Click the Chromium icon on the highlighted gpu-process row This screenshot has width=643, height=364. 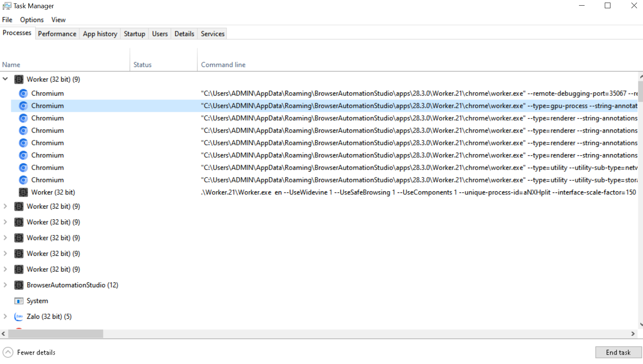click(23, 106)
